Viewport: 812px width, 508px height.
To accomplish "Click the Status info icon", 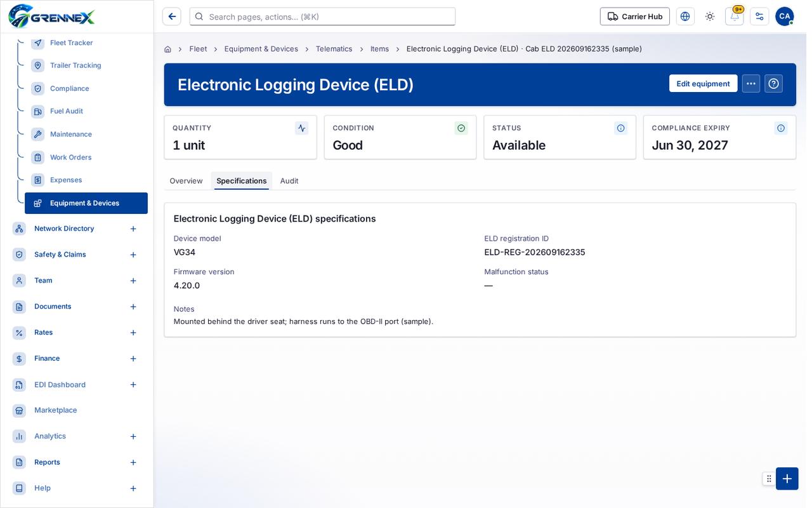I will (621, 128).
